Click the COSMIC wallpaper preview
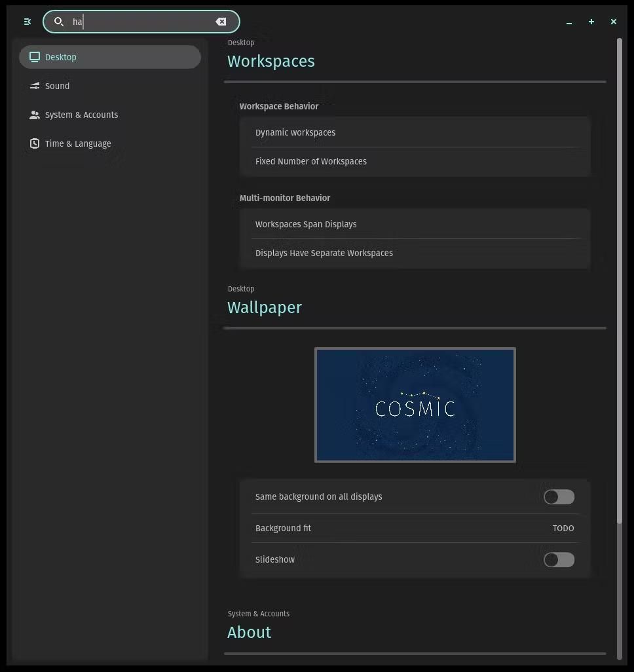Viewport: 634px width, 672px height. [415, 405]
